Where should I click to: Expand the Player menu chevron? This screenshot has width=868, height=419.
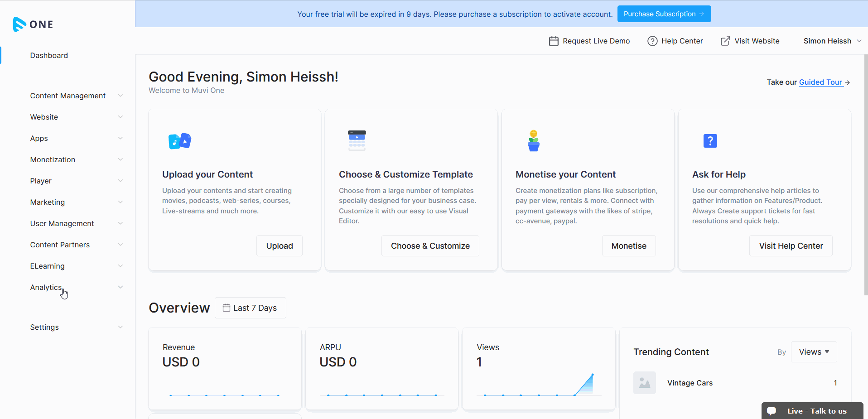pyautogui.click(x=121, y=181)
